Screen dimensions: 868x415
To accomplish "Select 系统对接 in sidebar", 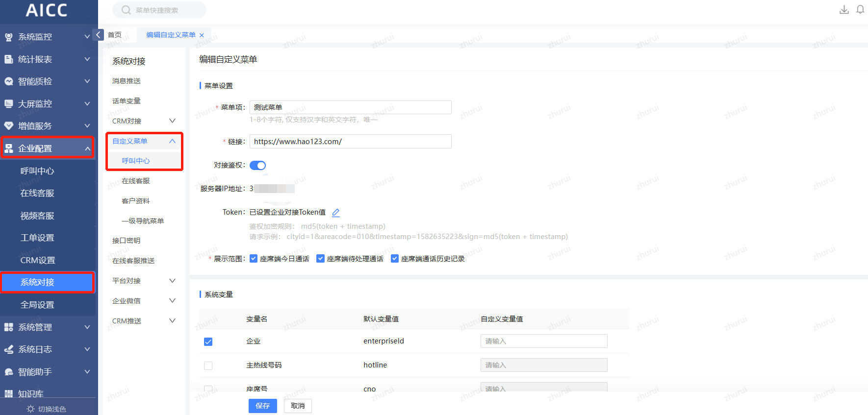I will [x=48, y=282].
